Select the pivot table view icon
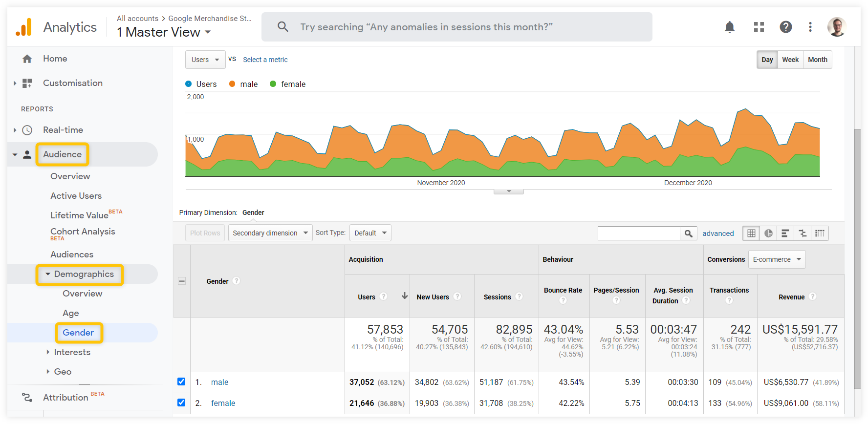 (820, 233)
